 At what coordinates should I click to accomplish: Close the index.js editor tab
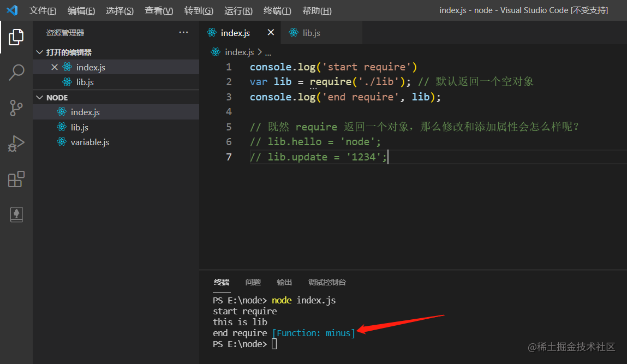pyautogui.click(x=271, y=32)
